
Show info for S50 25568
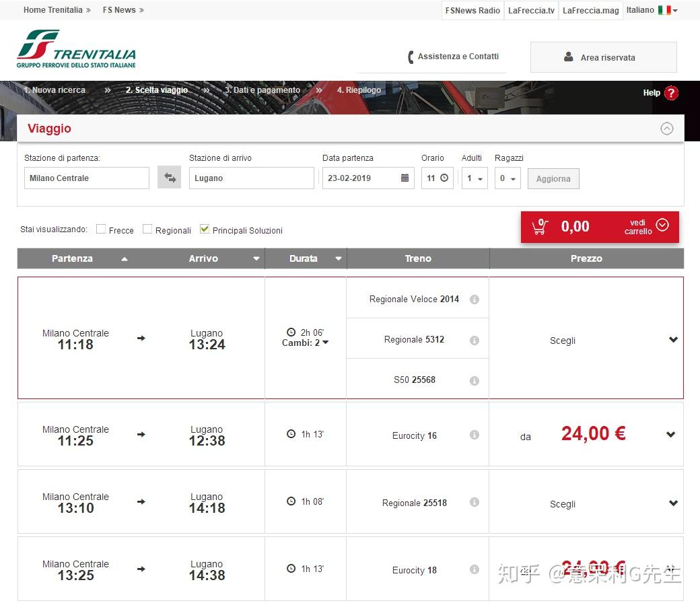coord(474,380)
